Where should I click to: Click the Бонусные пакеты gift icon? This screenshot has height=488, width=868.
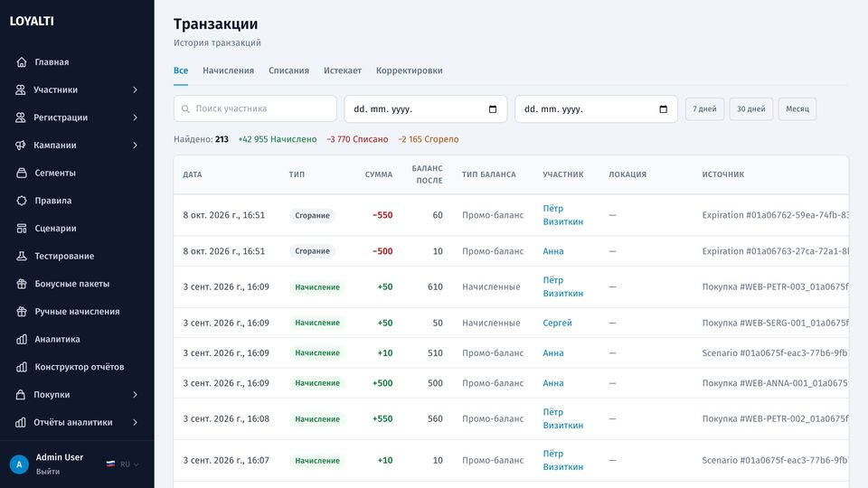click(x=22, y=284)
